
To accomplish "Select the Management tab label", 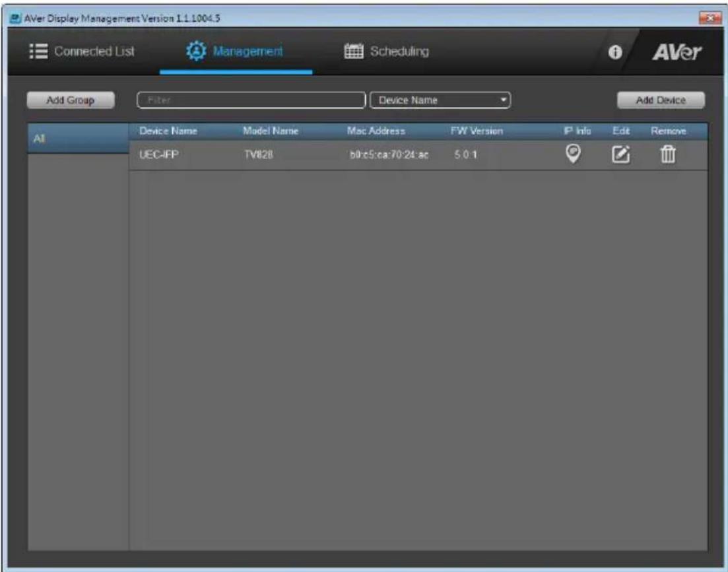I will [x=248, y=51].
